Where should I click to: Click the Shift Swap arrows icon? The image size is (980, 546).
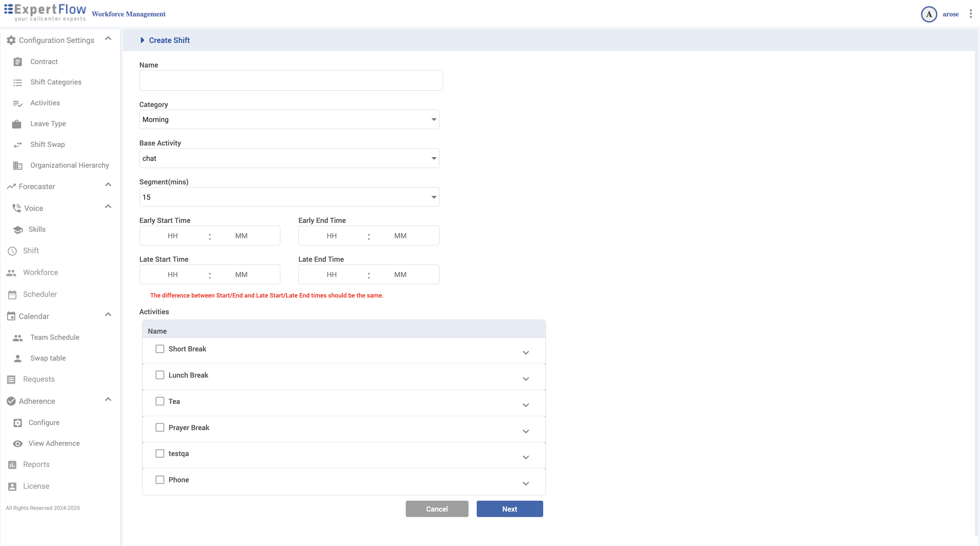click(17, 145)
